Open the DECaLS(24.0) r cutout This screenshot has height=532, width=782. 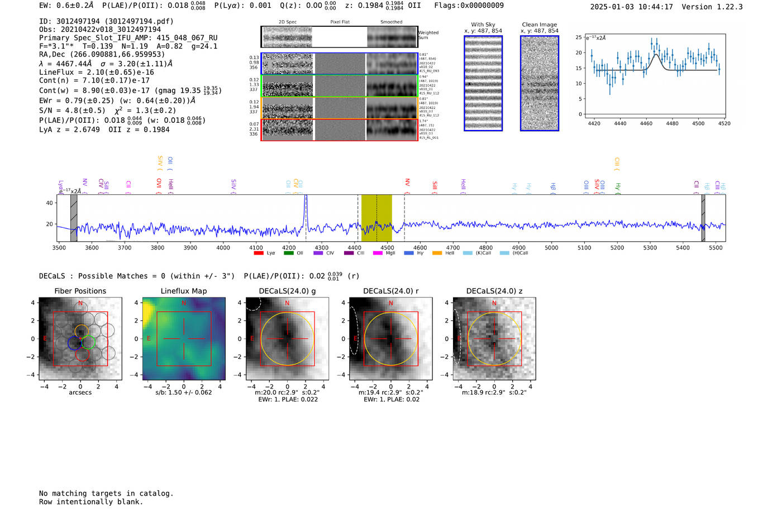click(x=391, y=339)
